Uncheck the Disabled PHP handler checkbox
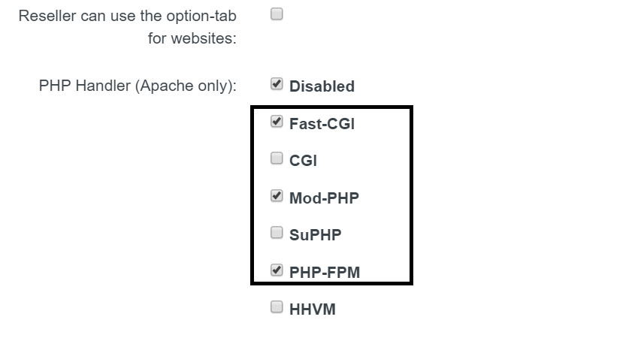This screenshot has width=644, height=341. (277, 84)
